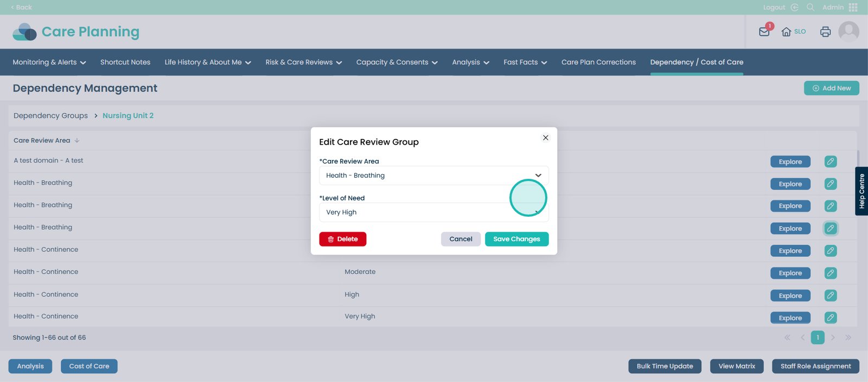Click edit pencil for Health - Continence Very High row
The height and width of the screenshot is (382, 868).
pos(830,318)
